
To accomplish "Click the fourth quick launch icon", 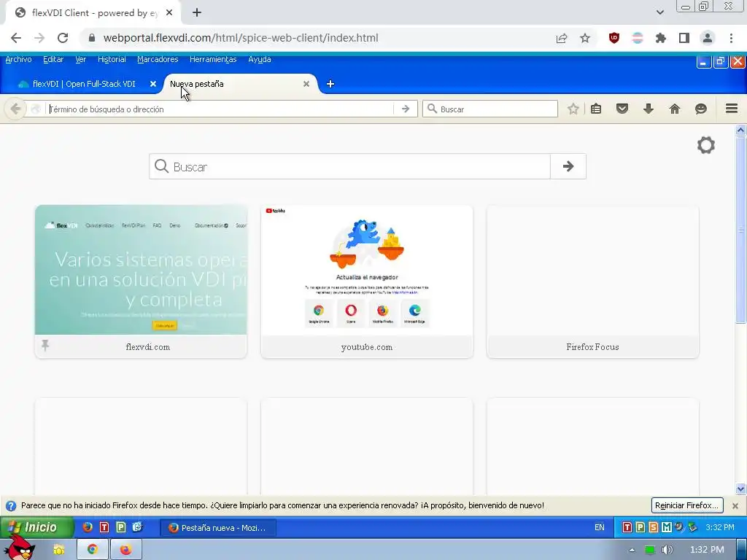I will pyautogui.click(x=138, y=527).
